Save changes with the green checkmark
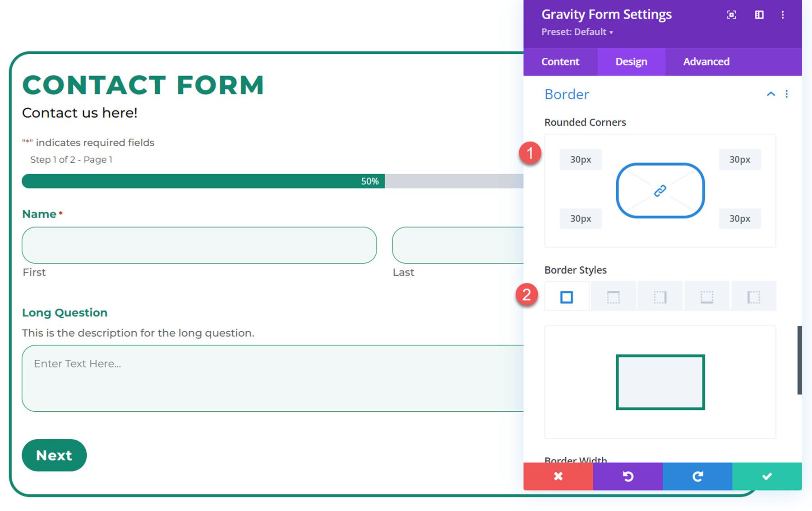The width and height of the screenshot is (812, 511). tap(767, 476)
